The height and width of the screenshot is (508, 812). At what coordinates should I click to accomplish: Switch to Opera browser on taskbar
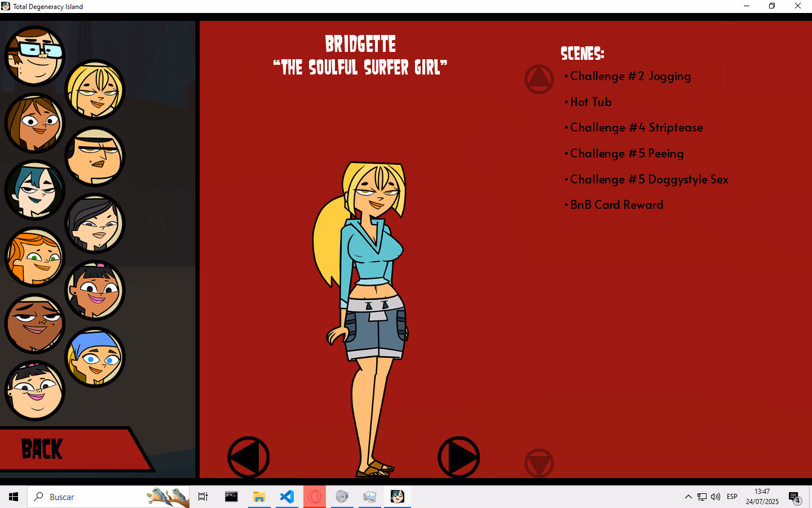pyautogui.click(x=315, y=497)
